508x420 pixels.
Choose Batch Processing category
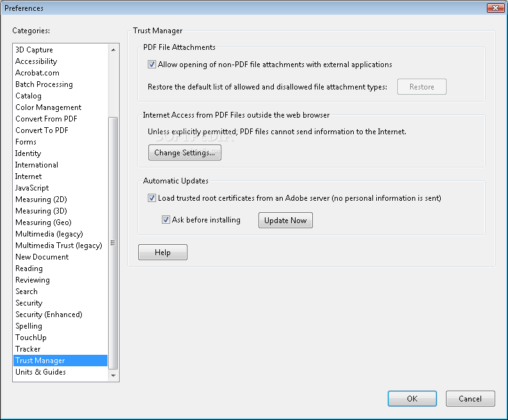pyautogui.click(x=60, y=84)
